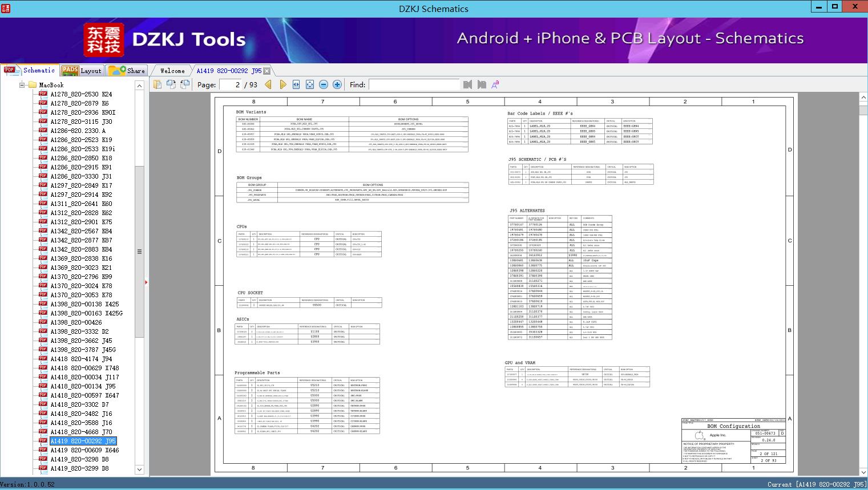
Task: Open A1286_820-2850 K18 schematic
Action: [x=81, y=158]
